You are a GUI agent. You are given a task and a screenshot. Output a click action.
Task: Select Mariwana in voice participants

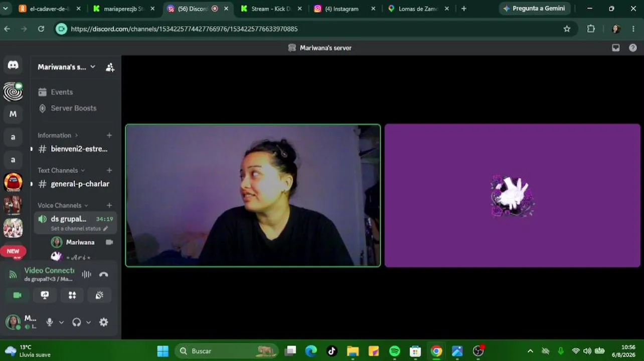(80, 242)
